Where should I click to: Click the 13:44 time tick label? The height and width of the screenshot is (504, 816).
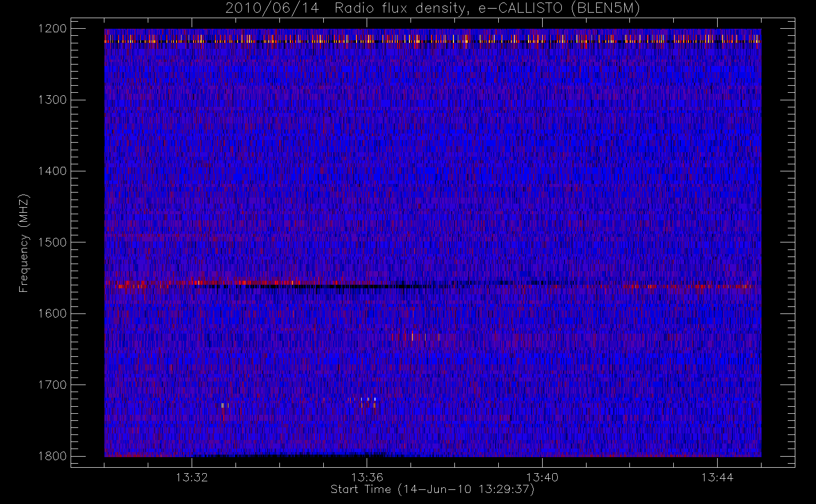(x=717, y=477)
